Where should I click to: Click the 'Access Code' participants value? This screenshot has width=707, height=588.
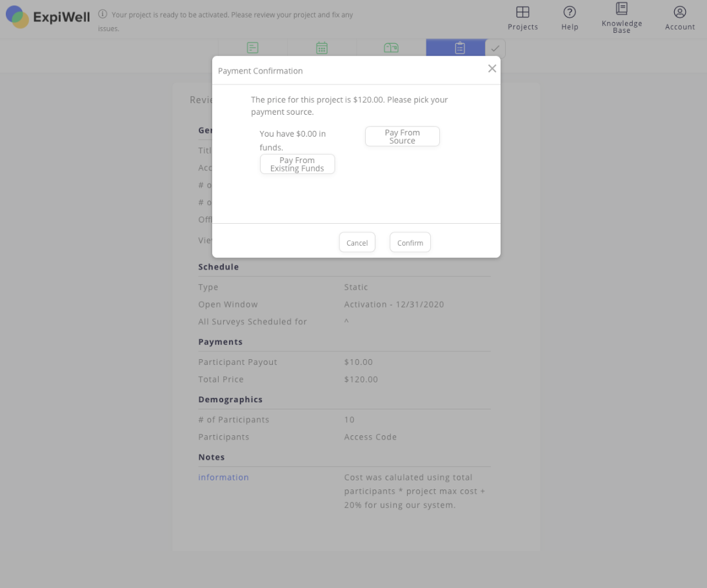[371, 436]
